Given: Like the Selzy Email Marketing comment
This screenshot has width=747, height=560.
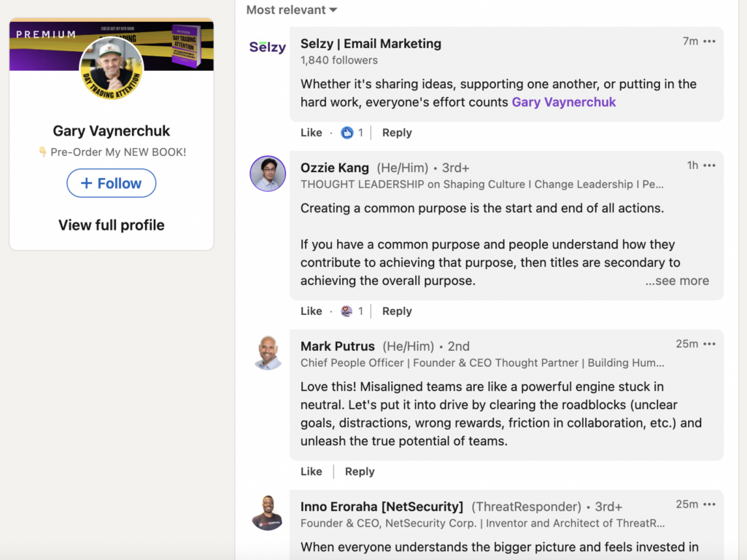Looking at the screenshot, I should (311, 133).
